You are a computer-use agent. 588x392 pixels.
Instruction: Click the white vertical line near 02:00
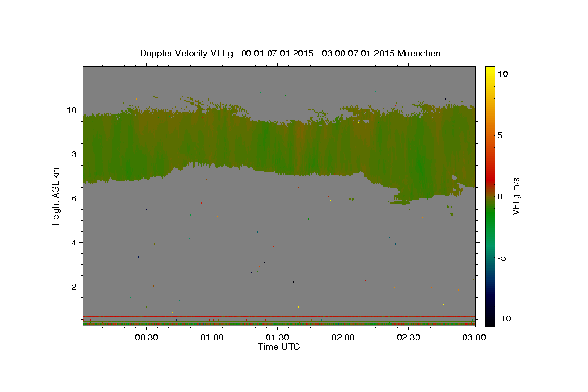click(350, 196)
